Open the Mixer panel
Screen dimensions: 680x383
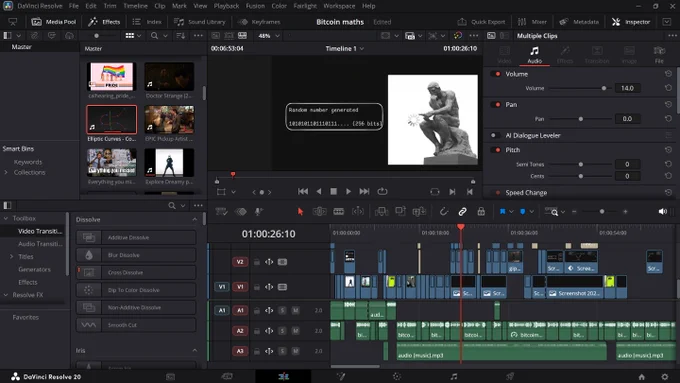pos(532,22)
